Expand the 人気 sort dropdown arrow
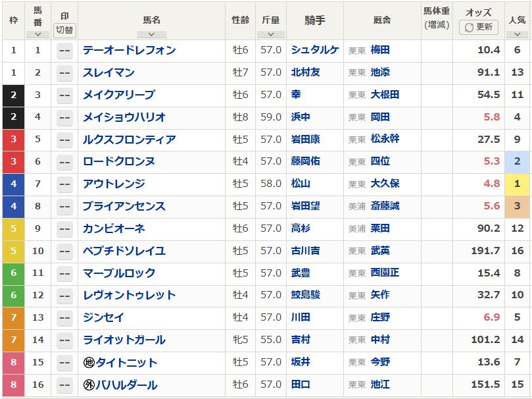 pyautogui.click(x=517, y=34)
